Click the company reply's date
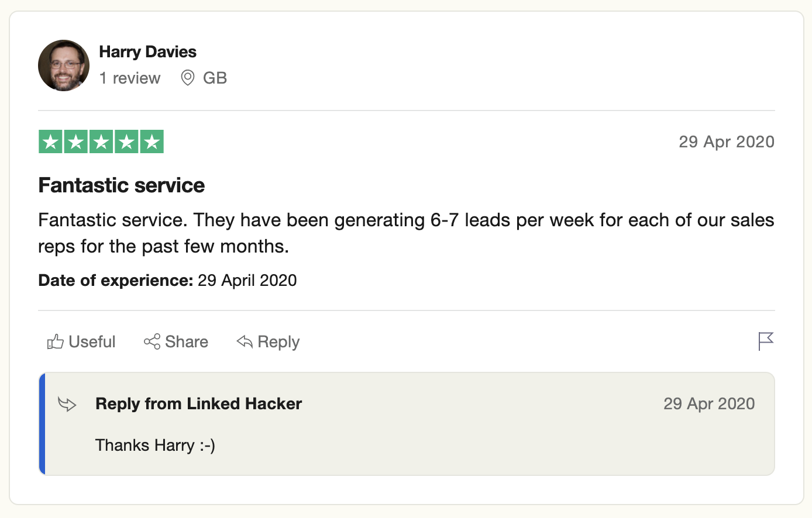This screenshot has height=518, width=812. (x=708, y=404)
